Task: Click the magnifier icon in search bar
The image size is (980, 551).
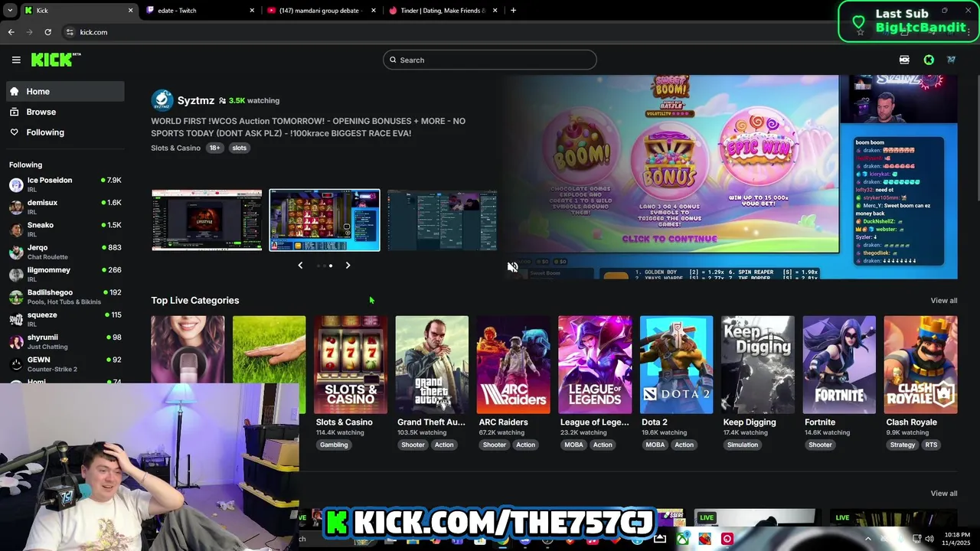Action: [394, 60]
